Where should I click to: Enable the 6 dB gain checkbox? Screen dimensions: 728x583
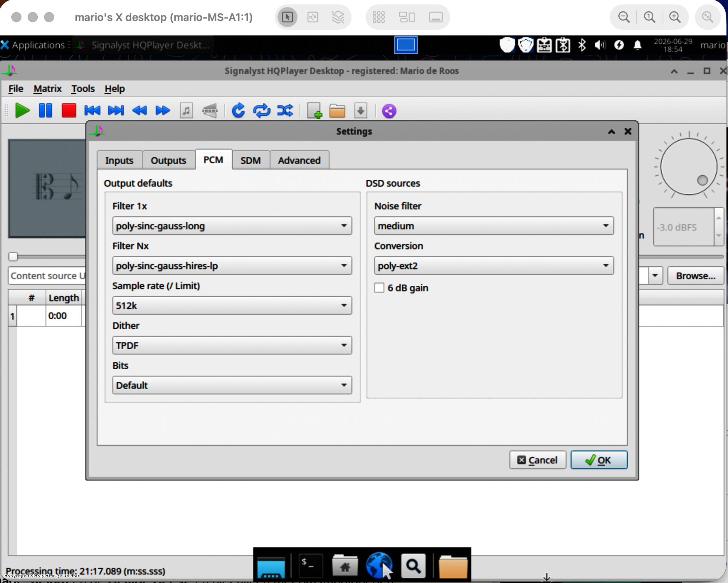tap(379, 288)
